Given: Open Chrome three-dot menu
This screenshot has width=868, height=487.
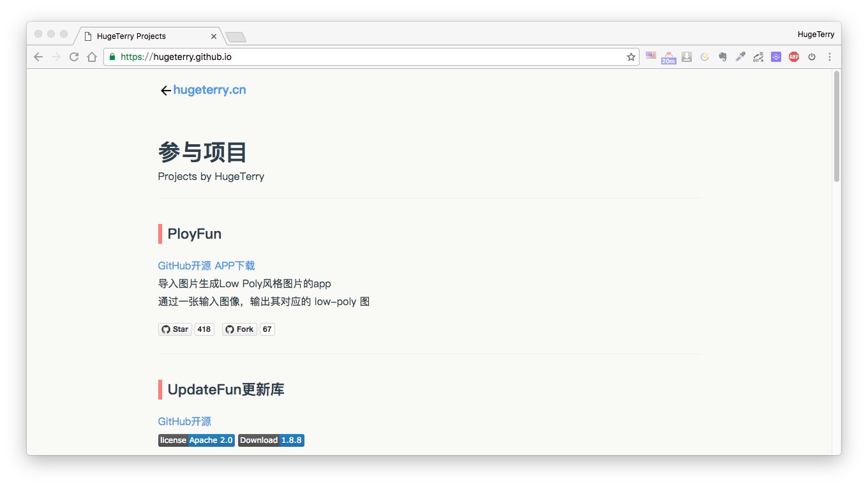Looking at the screenshot, I should (x=830, y=57).
